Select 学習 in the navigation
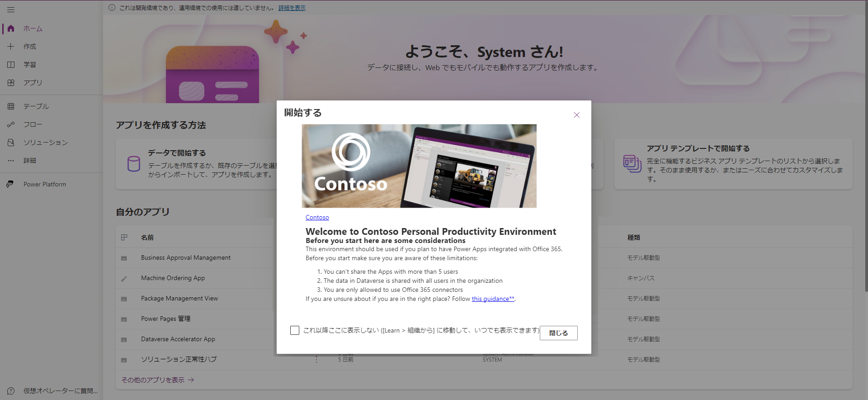This screenshot has width=868, height=400. 30,65
